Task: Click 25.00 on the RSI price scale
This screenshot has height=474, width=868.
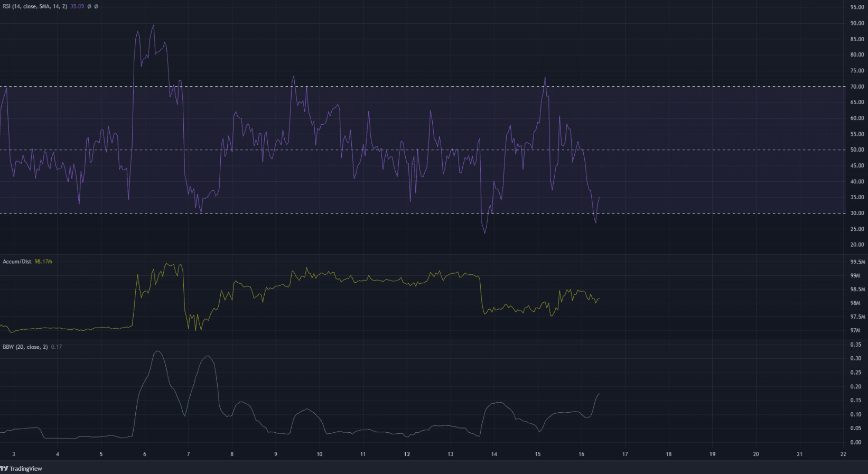Action: tap(857, 229)
